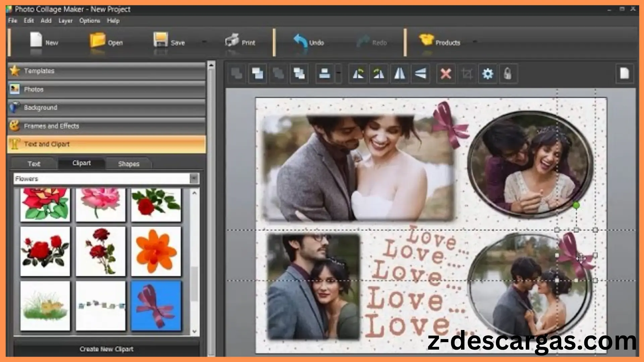Click the clipart list scroll up arrow
Image resolution: width=644 pixels, height=362 pixels.
(194, 193)
